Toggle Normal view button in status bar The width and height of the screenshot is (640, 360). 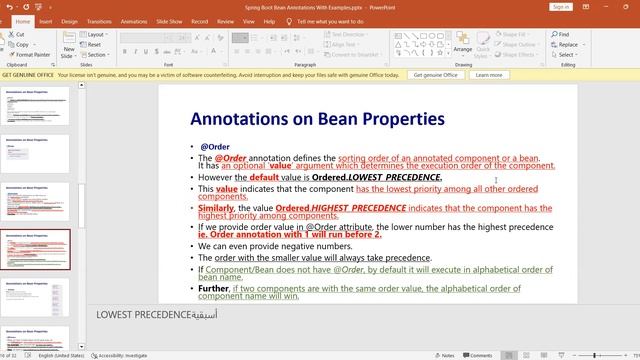509,356
